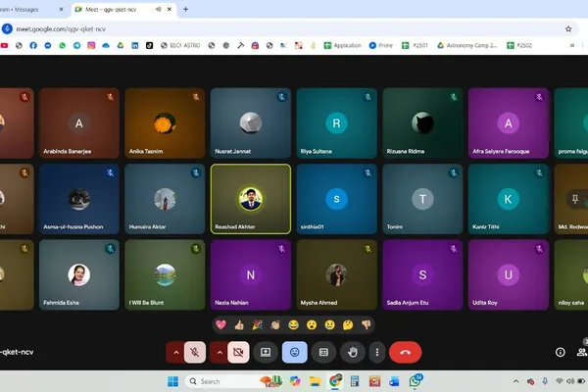
Task: Open Calculator from the taskbar
Action: click(x=355, y=381)
